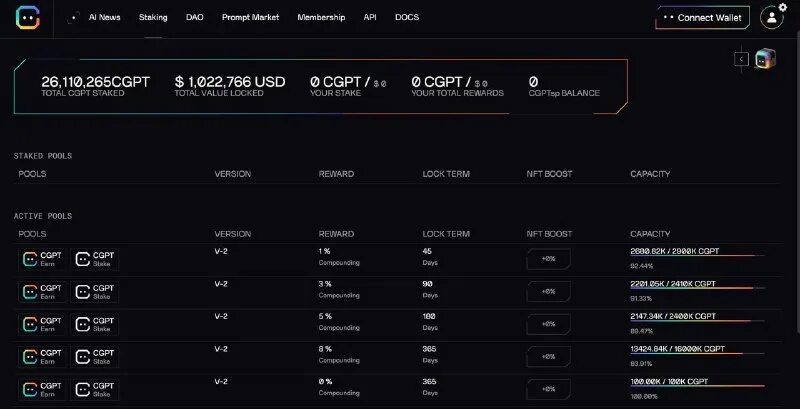Click capacity bar of 2147.34K / 2400K pool
This screenshot has height=409, width=800.
click(697, 321)
